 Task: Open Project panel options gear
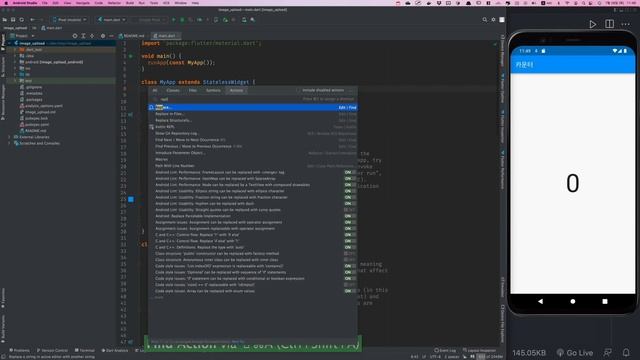click(x=103, y=36)
